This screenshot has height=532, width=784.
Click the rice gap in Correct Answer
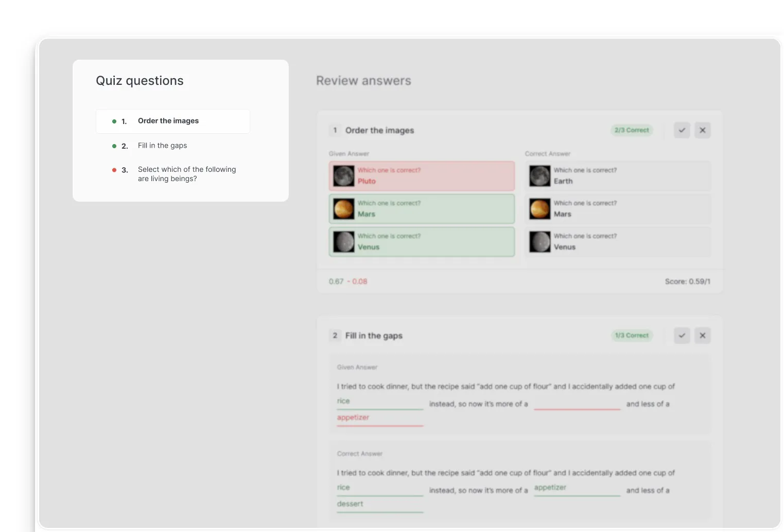[380, 489]
